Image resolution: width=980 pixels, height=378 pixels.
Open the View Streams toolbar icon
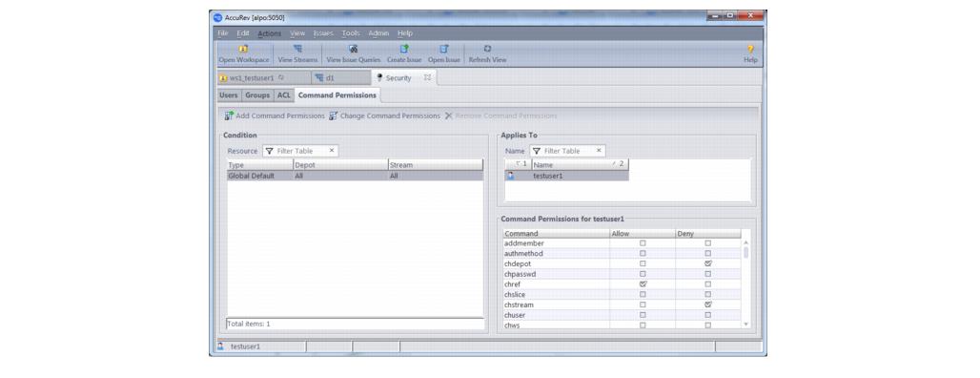[297, 49]
